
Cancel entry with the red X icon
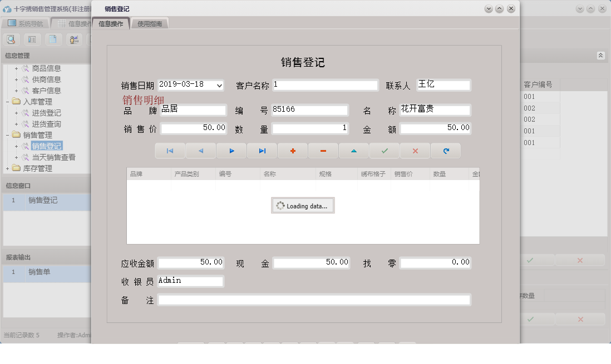(x=415, y=151)
